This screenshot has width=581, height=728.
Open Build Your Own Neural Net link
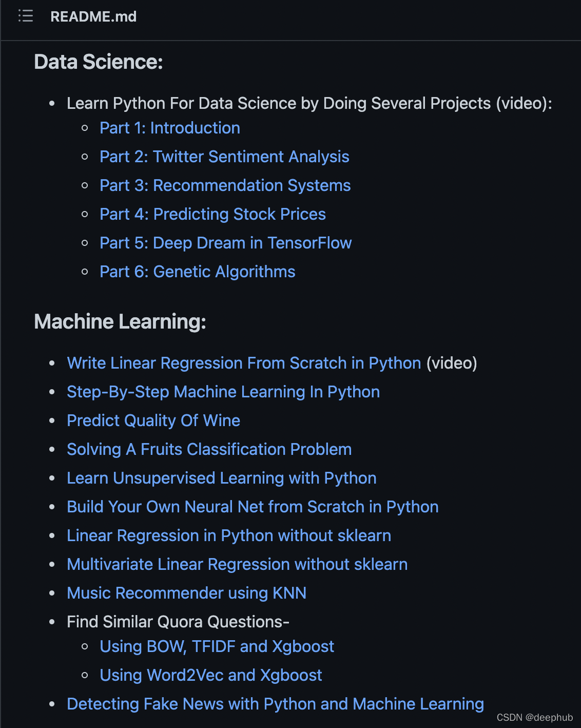[253, 507]
